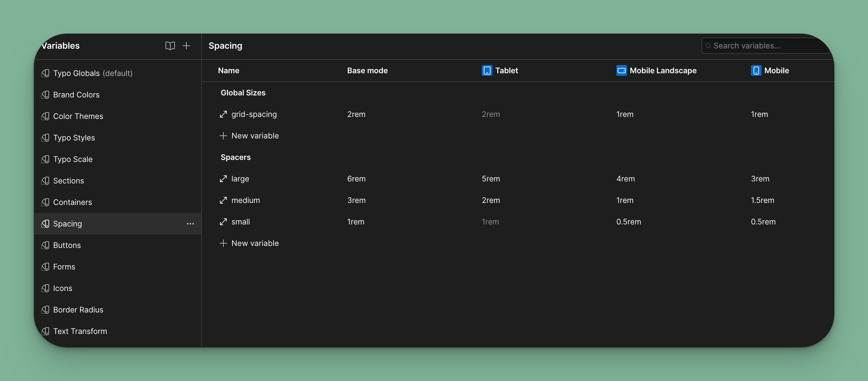Select the medium variable name

click(246, 200)
